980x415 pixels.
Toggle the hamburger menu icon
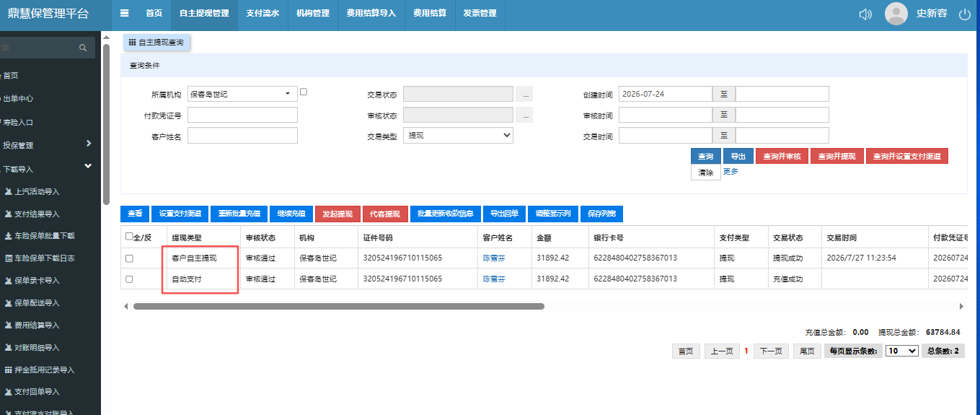click(x=125, y=13)
